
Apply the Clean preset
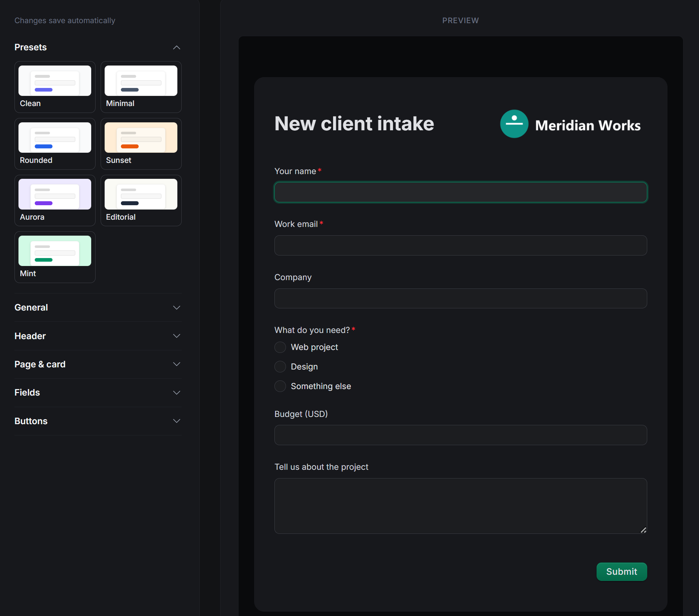[55, 87]
